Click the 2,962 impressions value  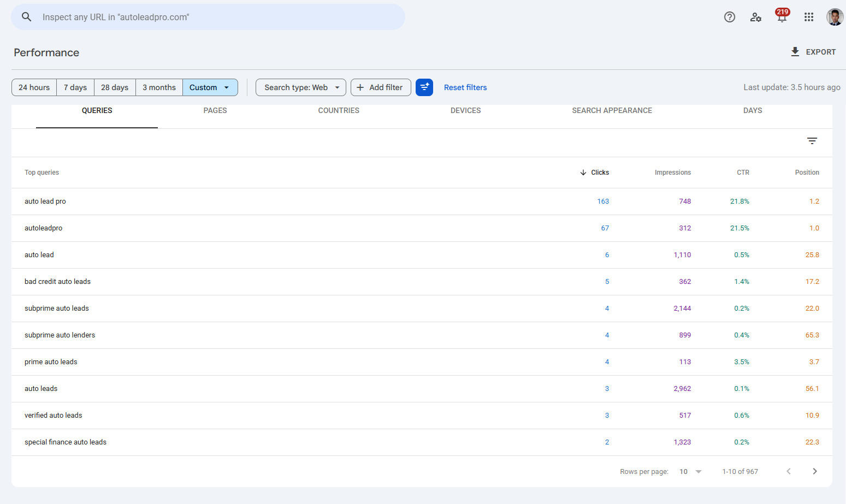[682, 389]
